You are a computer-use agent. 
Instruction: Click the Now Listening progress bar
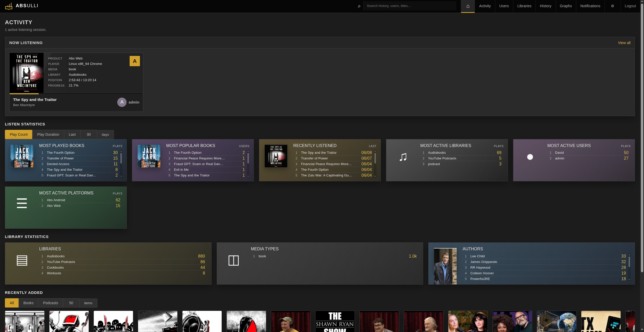76,94
